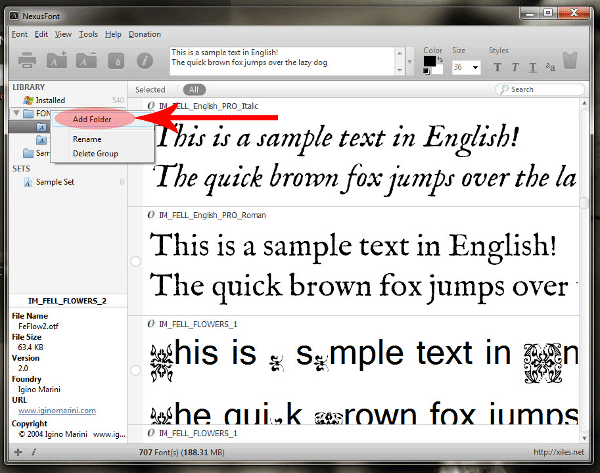Click the 63.4 KB file size value
The width and height of the screenshot is (600, 473).
(31, 347)
